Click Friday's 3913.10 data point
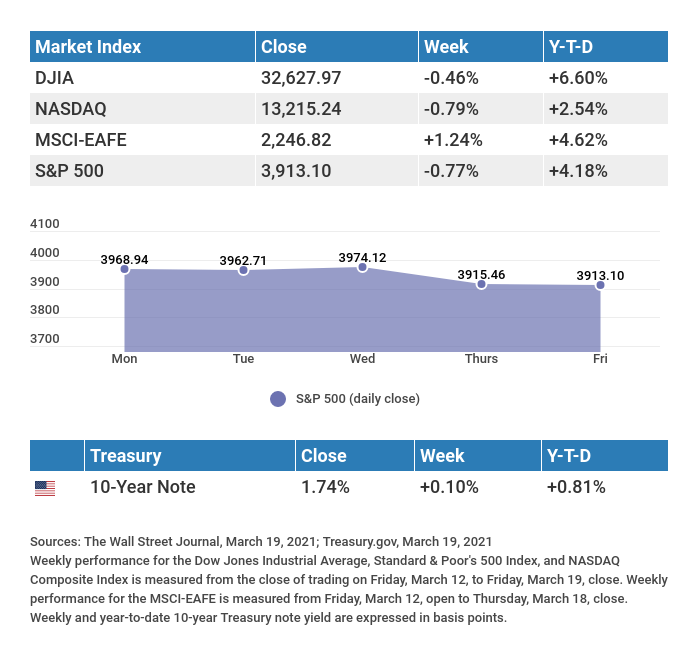 pyautogui.click(x=600, y=286)
